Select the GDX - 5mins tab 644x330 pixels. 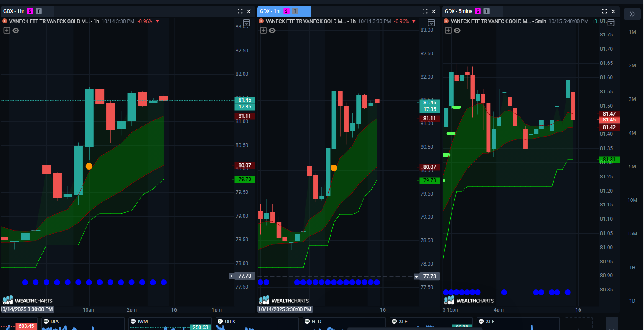458,11
